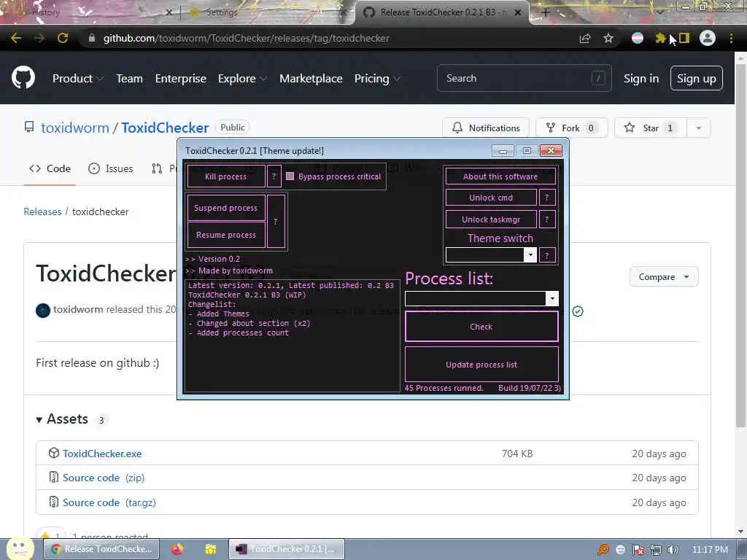This screenshot has width=747, height=560.
Task: Click the network icon in system tray
Action: tap(656, 550)
